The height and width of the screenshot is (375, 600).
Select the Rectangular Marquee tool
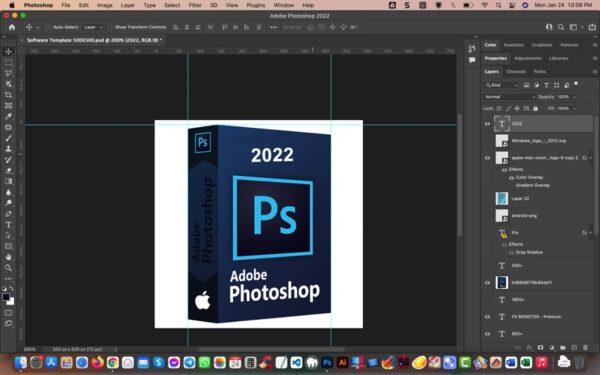pos(8,62)
